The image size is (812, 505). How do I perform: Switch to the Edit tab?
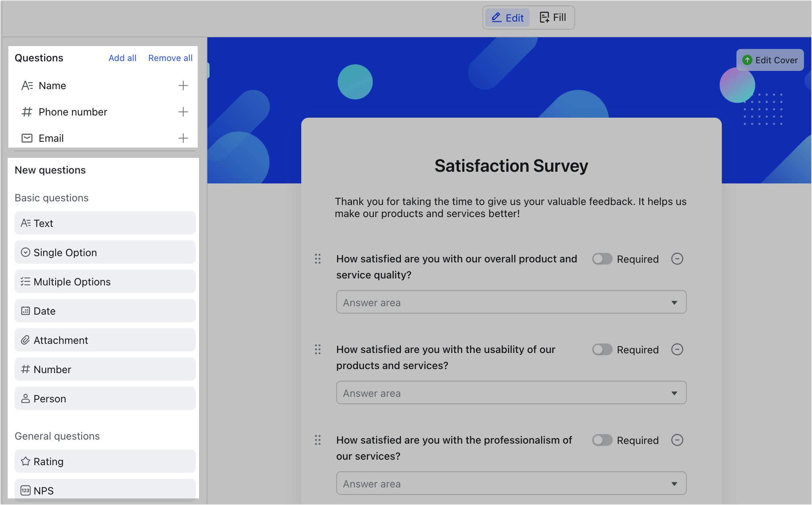tap(507, 17)
